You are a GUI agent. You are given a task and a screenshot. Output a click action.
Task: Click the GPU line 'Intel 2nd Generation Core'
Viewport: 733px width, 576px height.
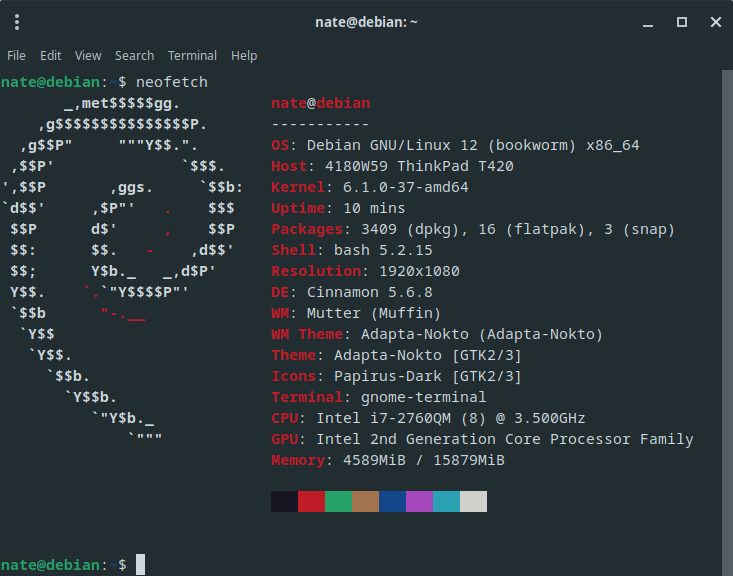[428, 439]
